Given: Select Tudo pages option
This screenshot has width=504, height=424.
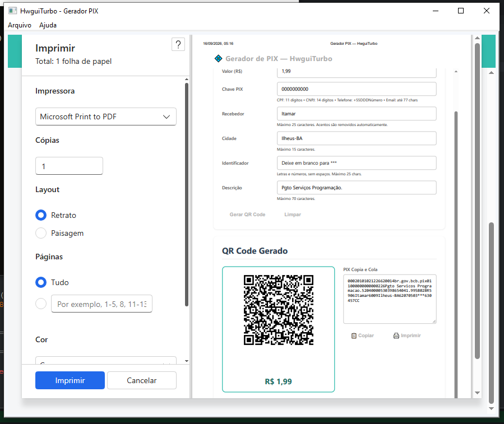Looking at the screenshot, I should [41, 282].
